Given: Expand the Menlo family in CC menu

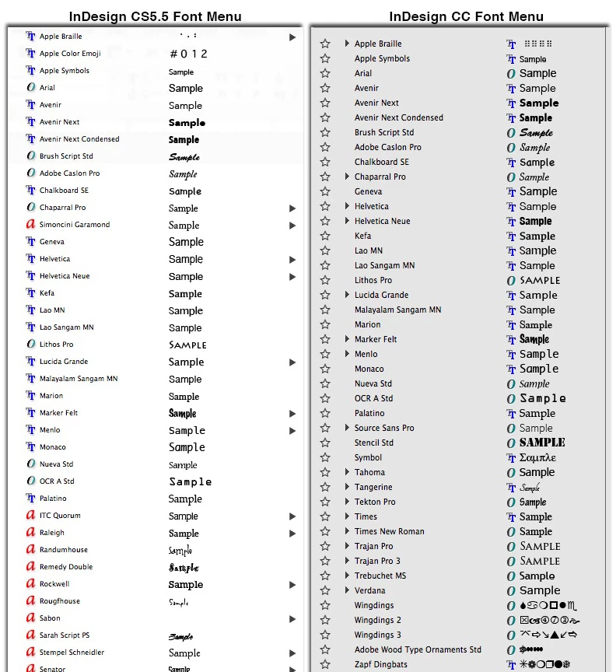Looking at the screenshot, I should [x=347, y=354].
